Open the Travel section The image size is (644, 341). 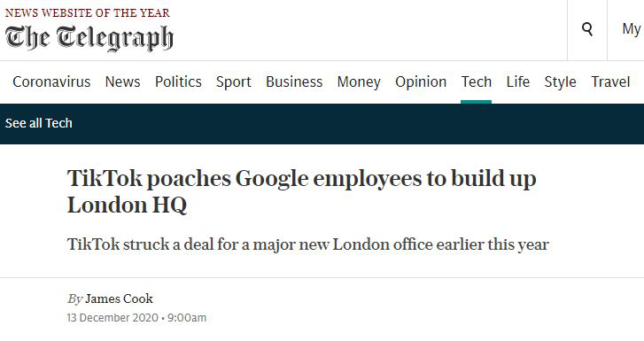[x=610, y=81]
